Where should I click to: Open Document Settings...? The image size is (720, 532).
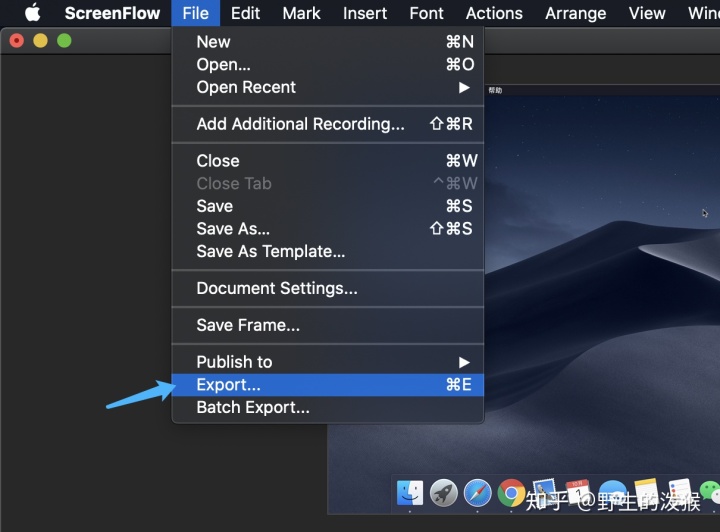point(328,288)
